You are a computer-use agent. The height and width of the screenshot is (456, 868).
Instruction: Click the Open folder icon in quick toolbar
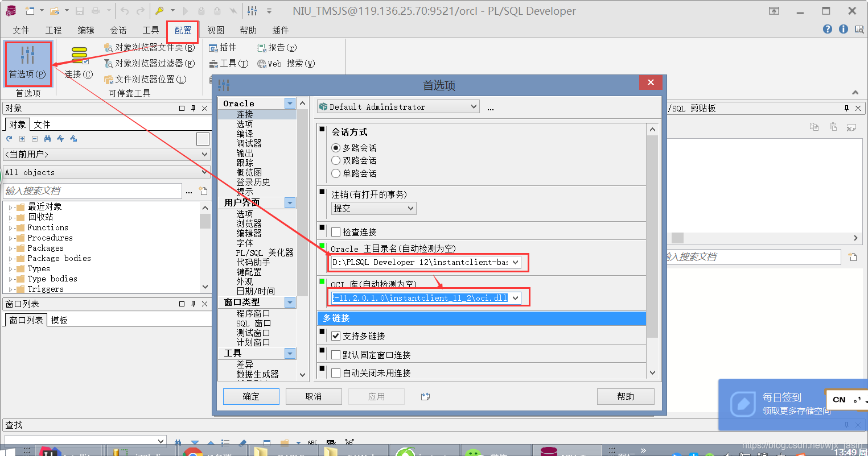click(55, 11)
